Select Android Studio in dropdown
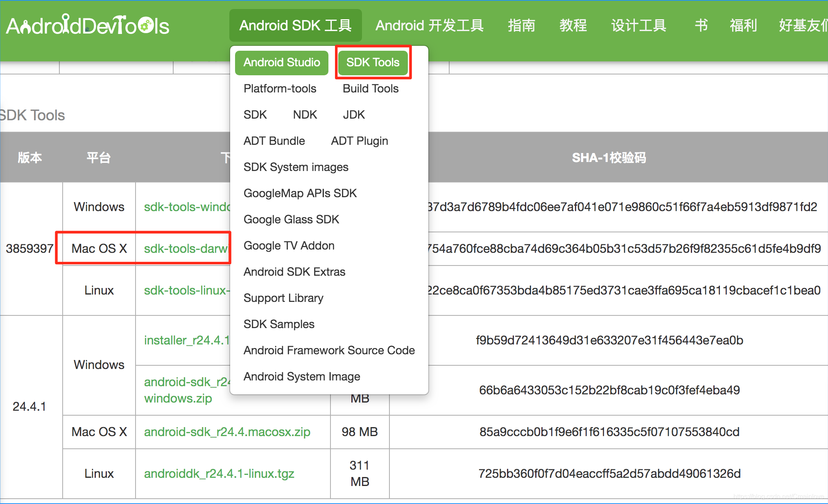This screenshot has height=504, width=828. [282, 63]
